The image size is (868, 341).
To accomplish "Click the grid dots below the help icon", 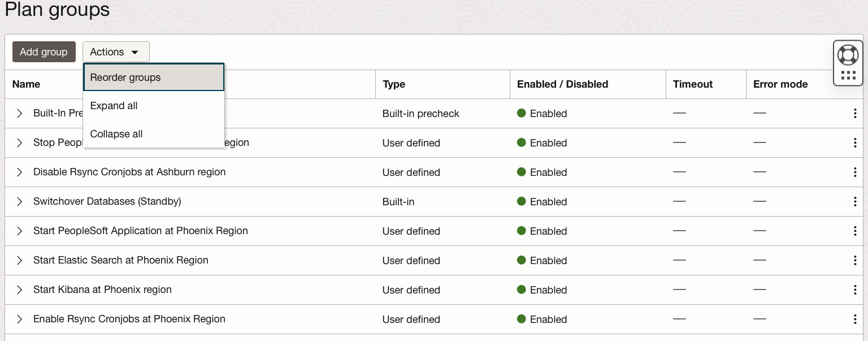I will (848, 75).
